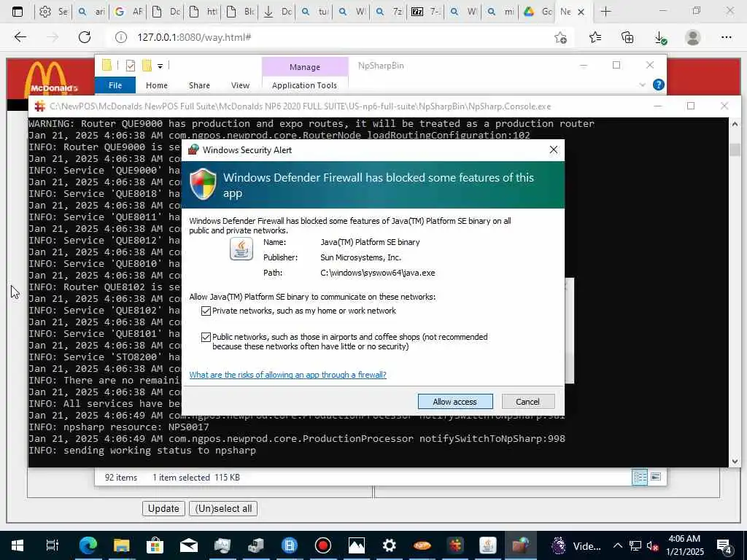747x560 pixels.
Task: Open the Java coffee cup taskbar icon
Action: pyautogui.click(x=488, y=545)
